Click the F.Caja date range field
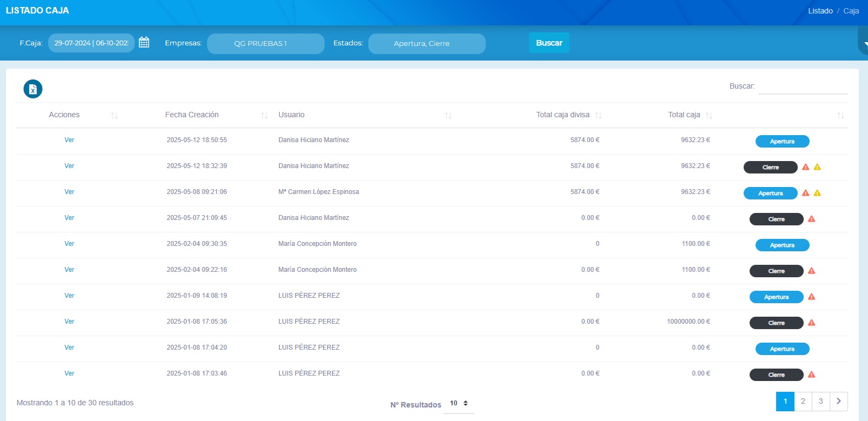868x421 pixels. coord(91,43)
